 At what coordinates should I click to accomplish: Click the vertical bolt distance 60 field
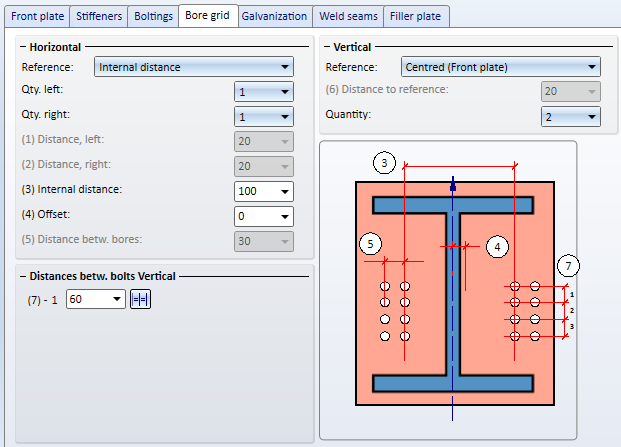(88, 299)
